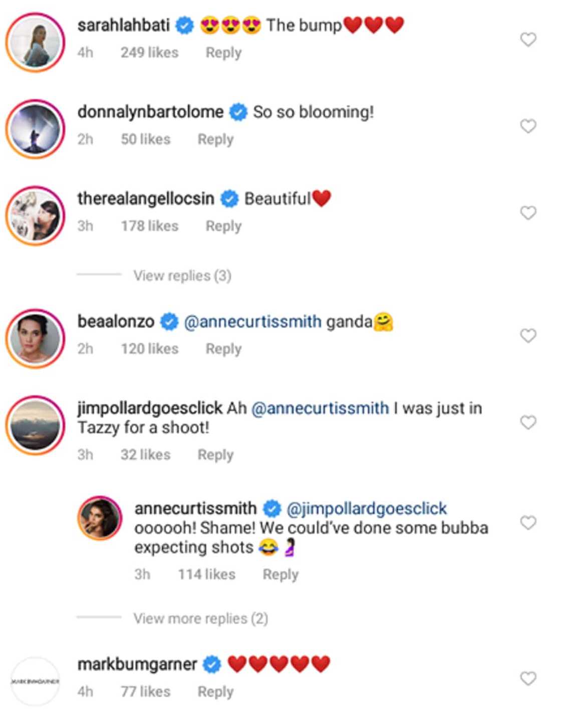Click verified badge on annecurtissmith reply
The height and width of the screenshot is (728, 561).
coord(272,509)
